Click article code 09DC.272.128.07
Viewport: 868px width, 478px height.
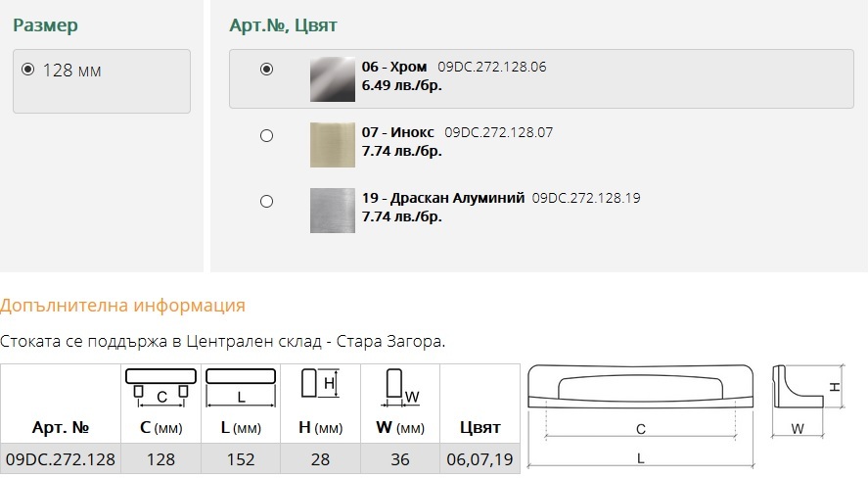pyautogui.click(x=498, y=132)
